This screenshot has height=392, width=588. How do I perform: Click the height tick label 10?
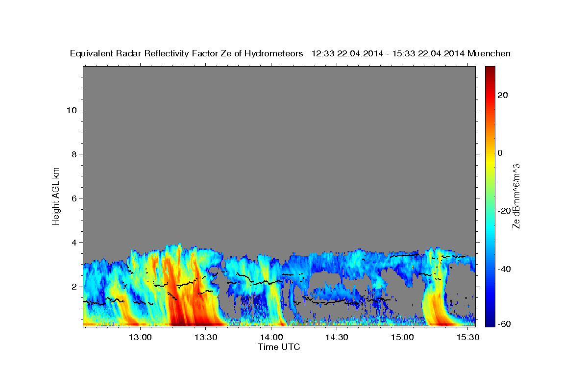(x=72, y=110)
